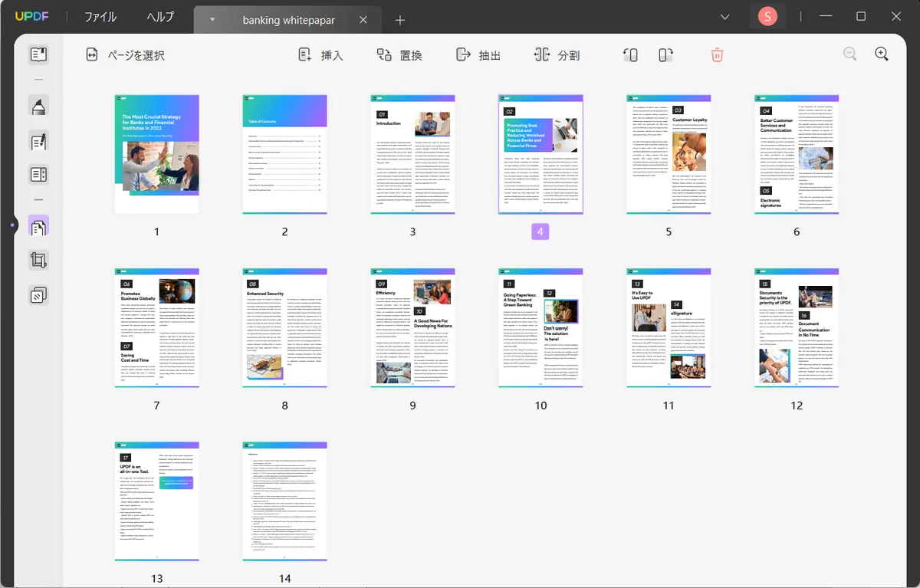Select page 13 all-in-one Tool thumbnail
The height and width of the screenshot is (588, 920).
(x=157, y=501)
